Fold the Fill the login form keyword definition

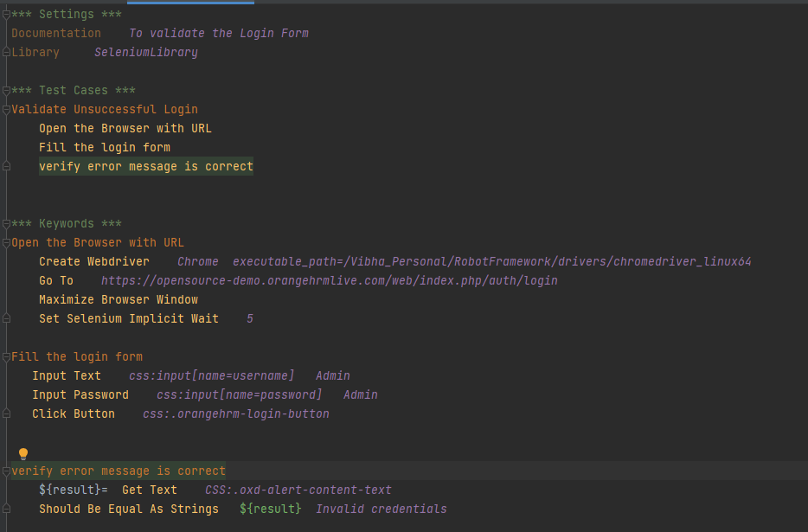click(5, 357)
